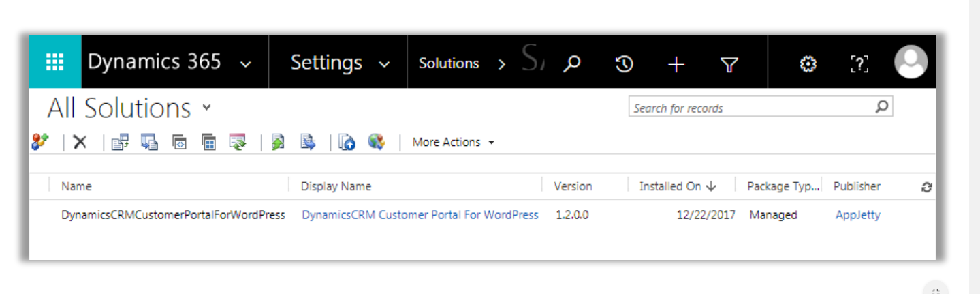The height and width of the screenshot is (294, 980).
Task: Click the toolbar icon with overlapping window and page
Action: [x=149, y=142]
